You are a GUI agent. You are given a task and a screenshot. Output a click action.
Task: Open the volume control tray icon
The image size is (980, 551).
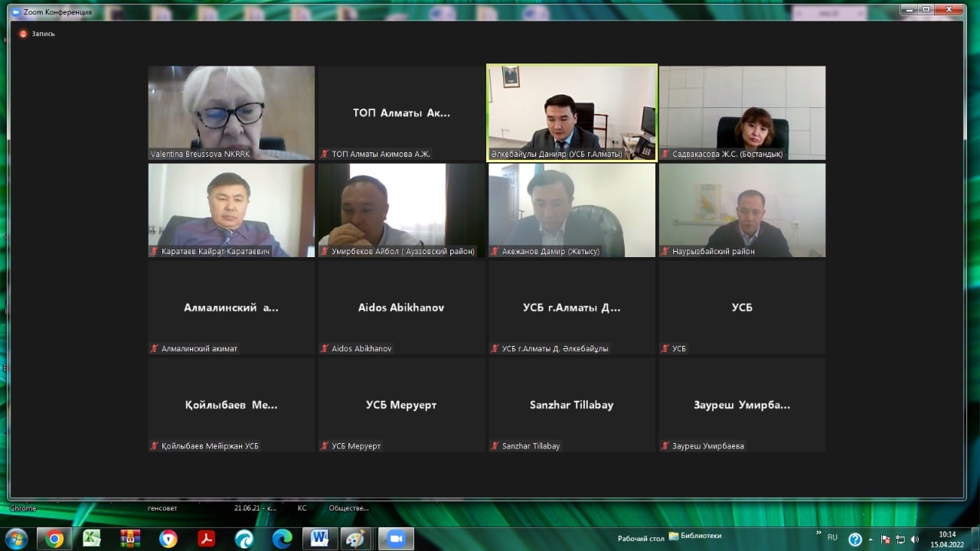[914, 540]
